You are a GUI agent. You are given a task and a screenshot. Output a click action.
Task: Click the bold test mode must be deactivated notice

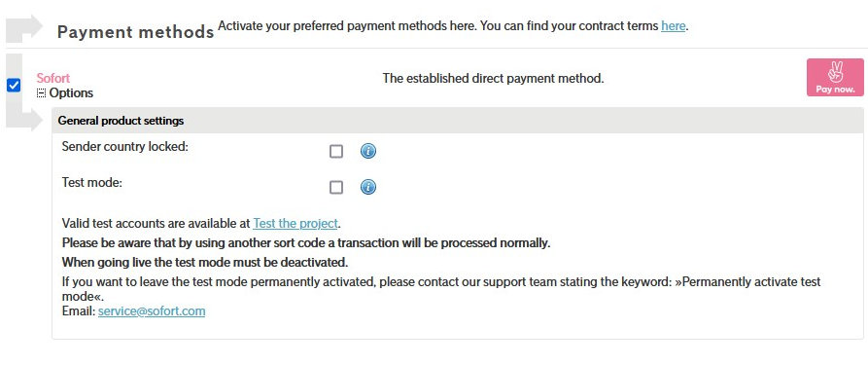205,262
